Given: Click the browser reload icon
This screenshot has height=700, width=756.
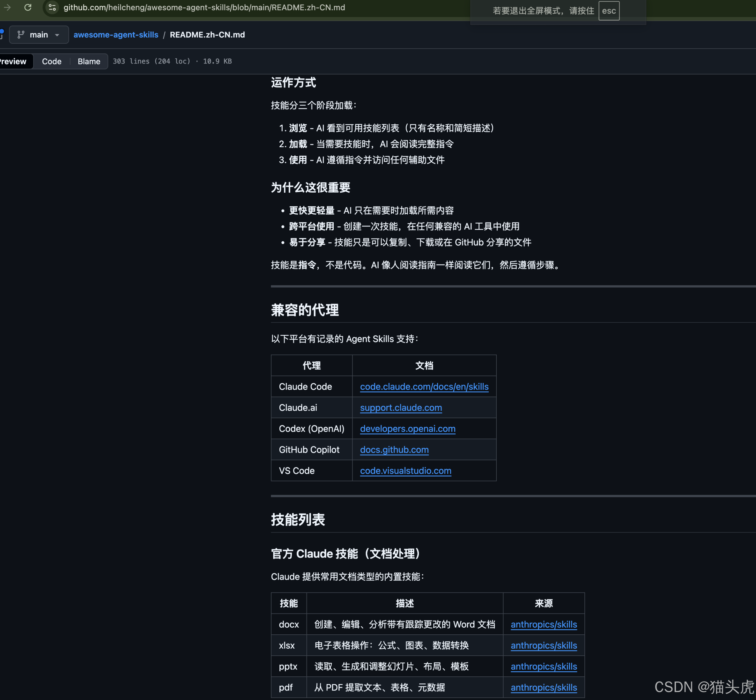Looking at the screenshot, I should (x=28, y=8).
